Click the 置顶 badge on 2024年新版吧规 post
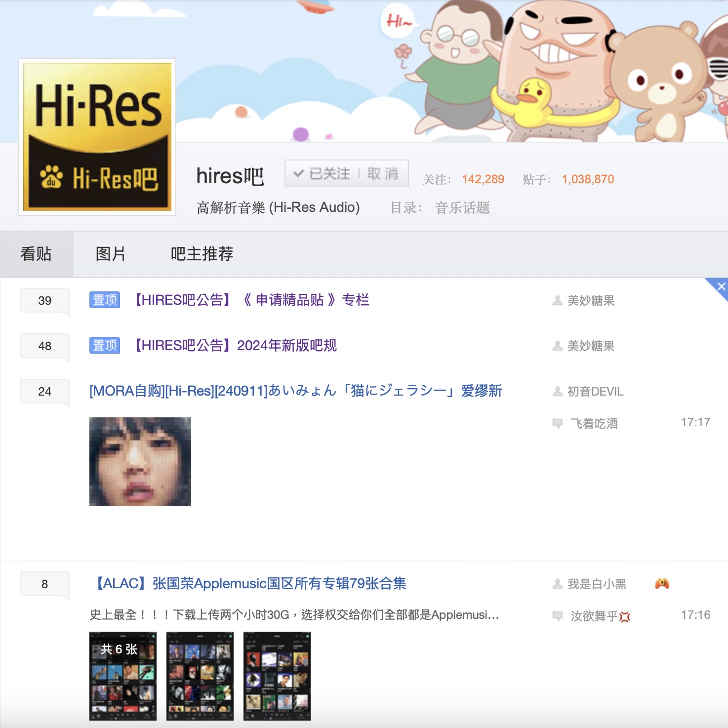This screenshot has width=728, height=728. 105,345
